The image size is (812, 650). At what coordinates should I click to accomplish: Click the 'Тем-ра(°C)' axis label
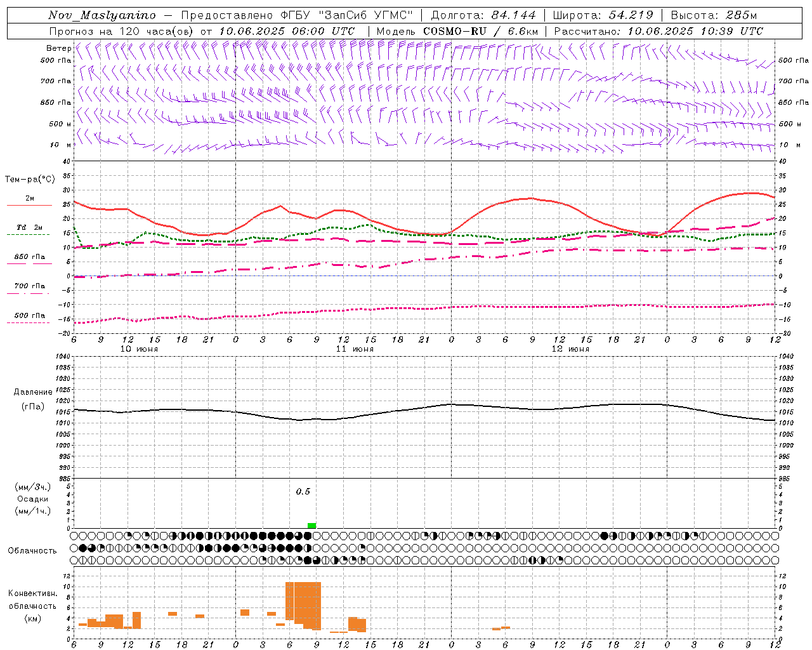(30, 180)
